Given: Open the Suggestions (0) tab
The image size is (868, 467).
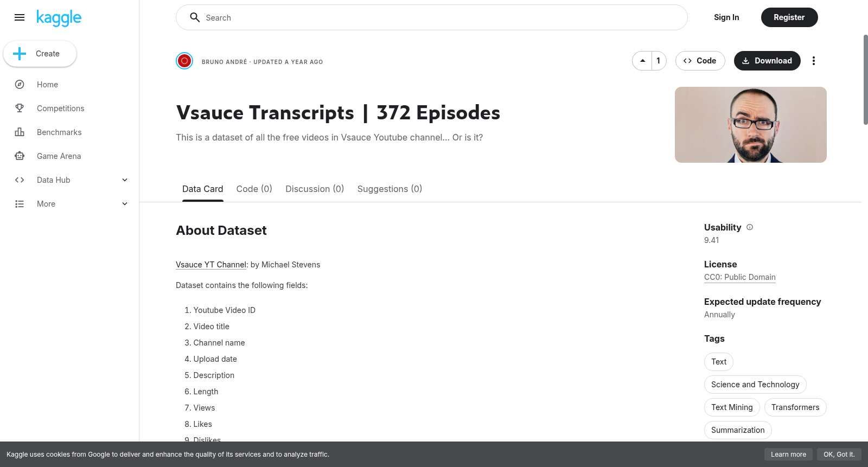Looking at the screenshot, I should (390, 189).
